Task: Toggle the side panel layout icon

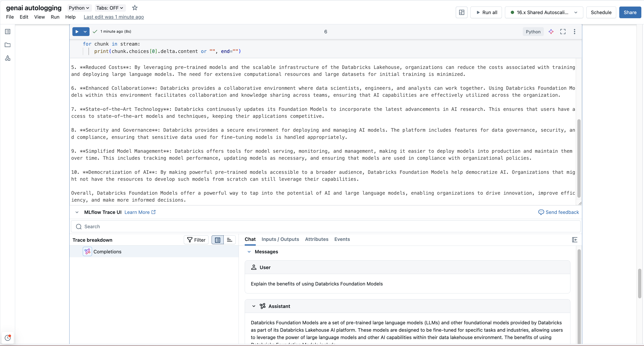Action: (461, 12)
